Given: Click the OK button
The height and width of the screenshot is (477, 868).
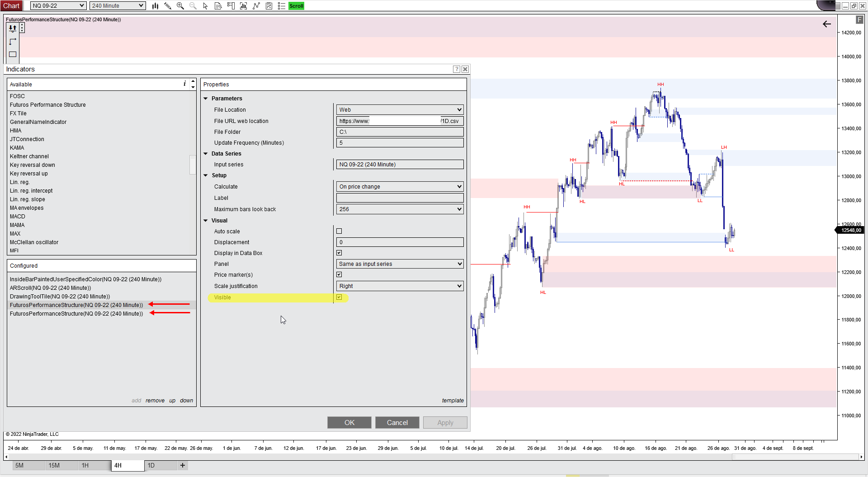Looking at the screenshot, I should [349, 422].
